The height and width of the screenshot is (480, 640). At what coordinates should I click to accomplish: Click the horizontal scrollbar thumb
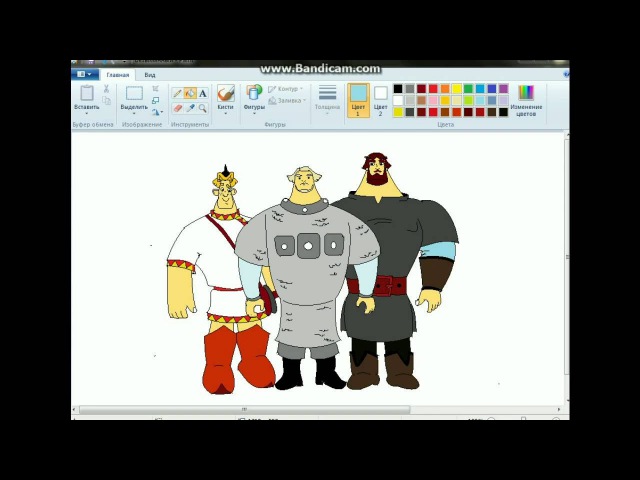(244, 409)
